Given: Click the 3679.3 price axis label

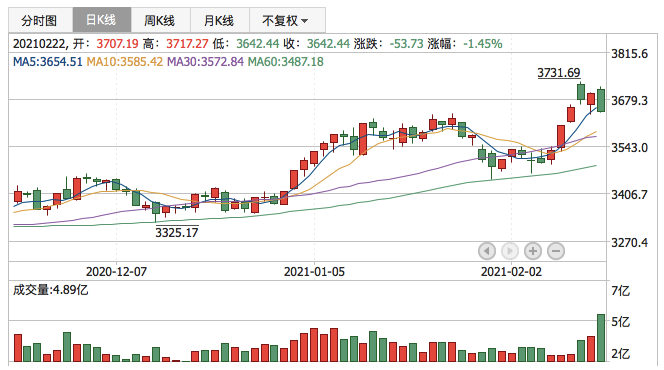Looking at the screenshot, I should 629,101.
